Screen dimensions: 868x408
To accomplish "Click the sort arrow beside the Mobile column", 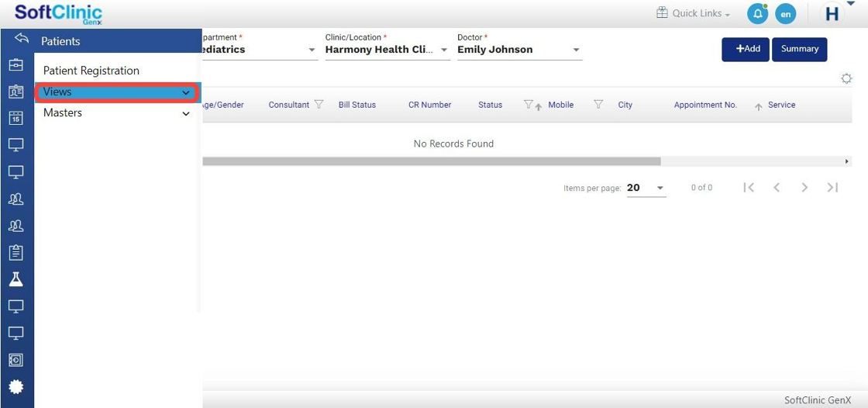I will [538, 107].
